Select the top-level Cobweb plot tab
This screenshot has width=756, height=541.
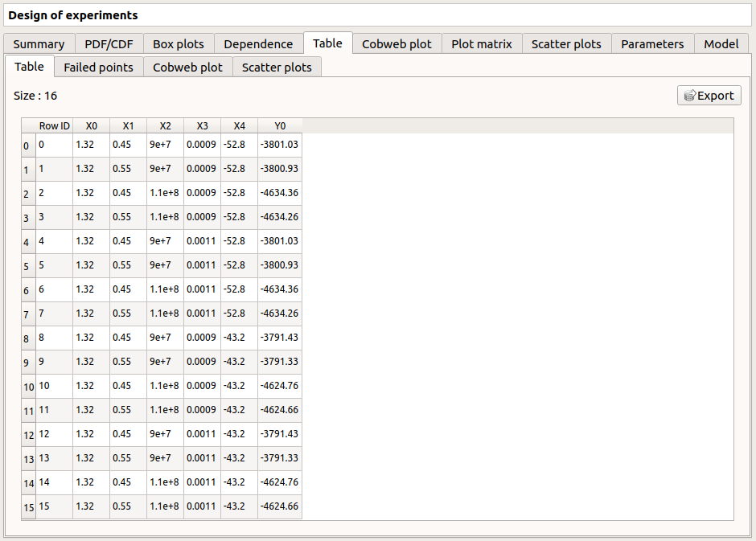[396, 44]
